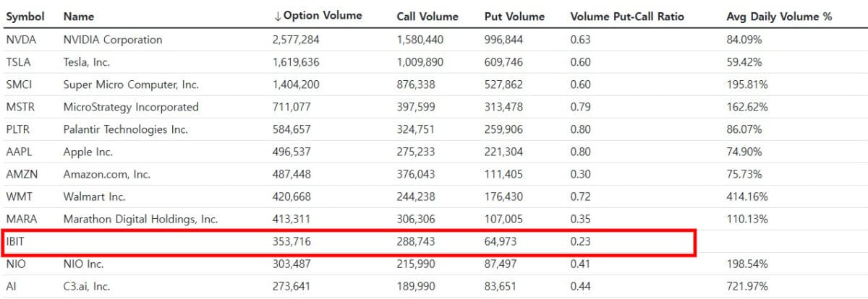The width and height of the screenshot is (868, 299).
Task: Click the Call Volume column header
Action: tap(427, 16)
